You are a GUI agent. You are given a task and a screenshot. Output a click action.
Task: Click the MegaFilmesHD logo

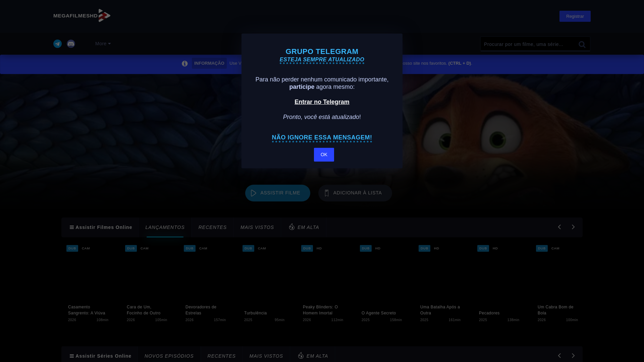point(82,15)
